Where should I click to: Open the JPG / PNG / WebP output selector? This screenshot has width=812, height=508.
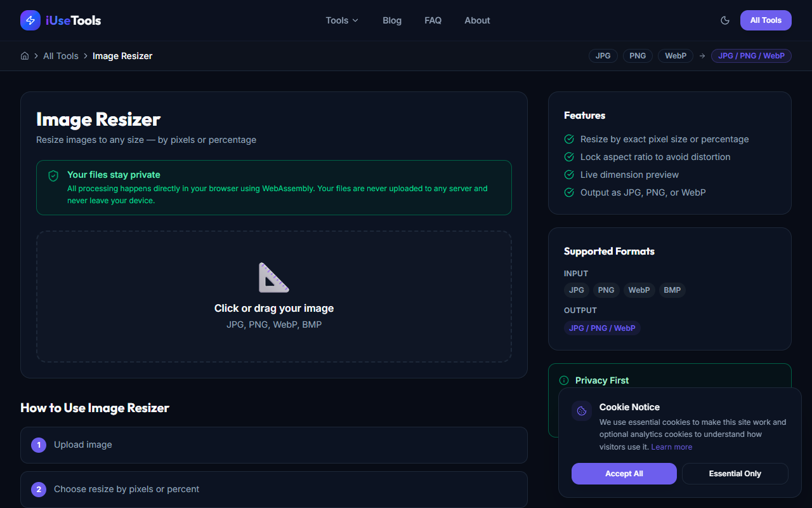point(751,56)
